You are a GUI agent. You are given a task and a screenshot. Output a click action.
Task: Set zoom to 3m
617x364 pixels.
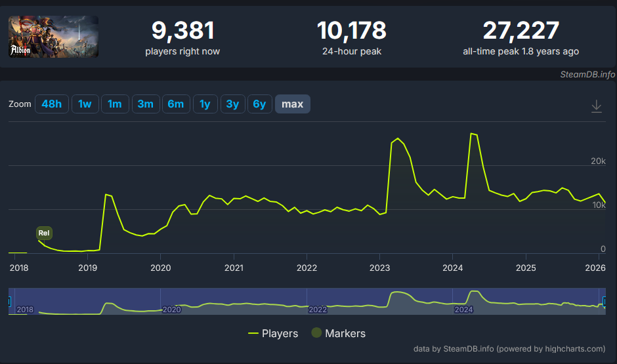click(146, 104)
